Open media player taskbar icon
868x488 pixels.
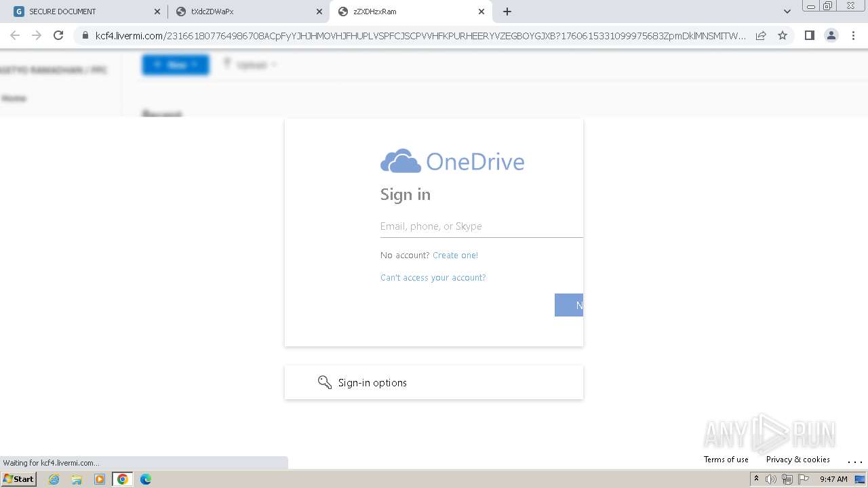click(x=100, y=479)
